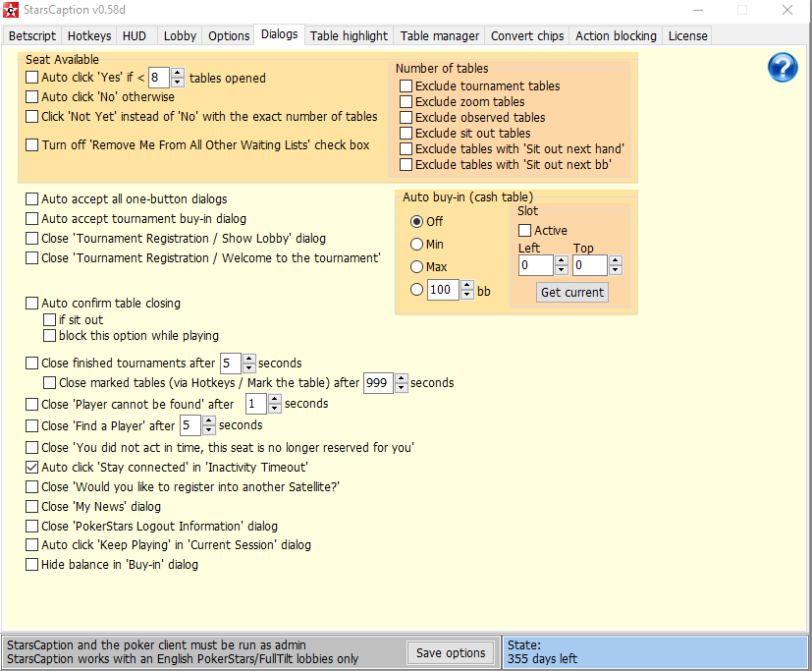Go to Convert chips tab
The width and height of the screenshot is (812, 671).
click(527, 35)
